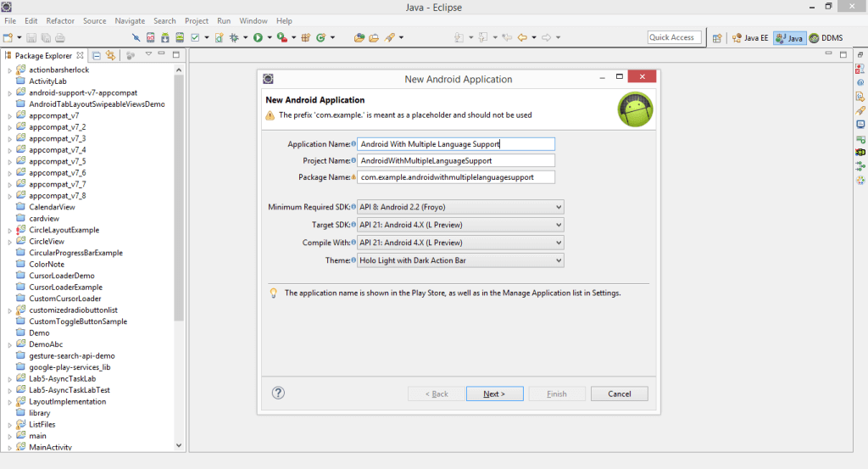Image resolution: width=868 pixels, height=469 pixels.
Task: Click the Package Explorer scroll down arrow
Action: [178, 445]
